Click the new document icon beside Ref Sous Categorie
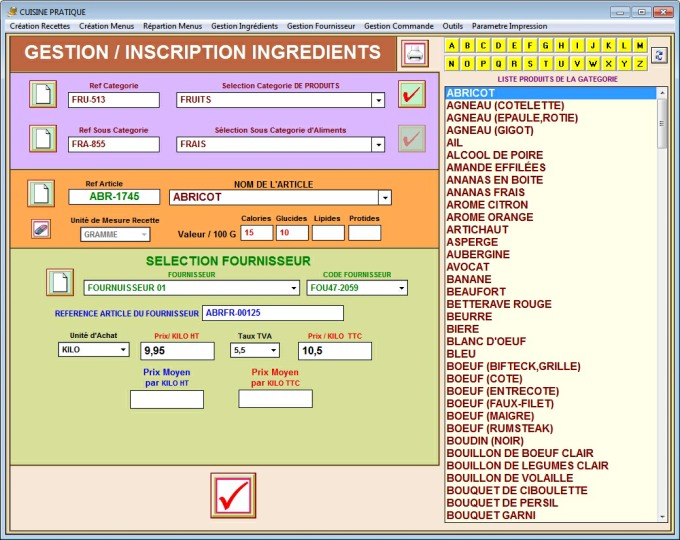 (x=42, y=138)
